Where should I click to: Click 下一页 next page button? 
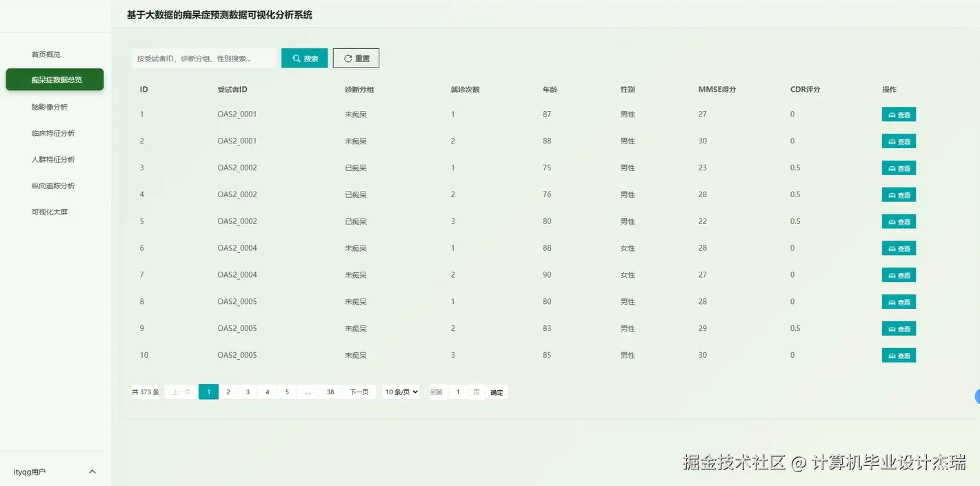[x=359, y=392]
